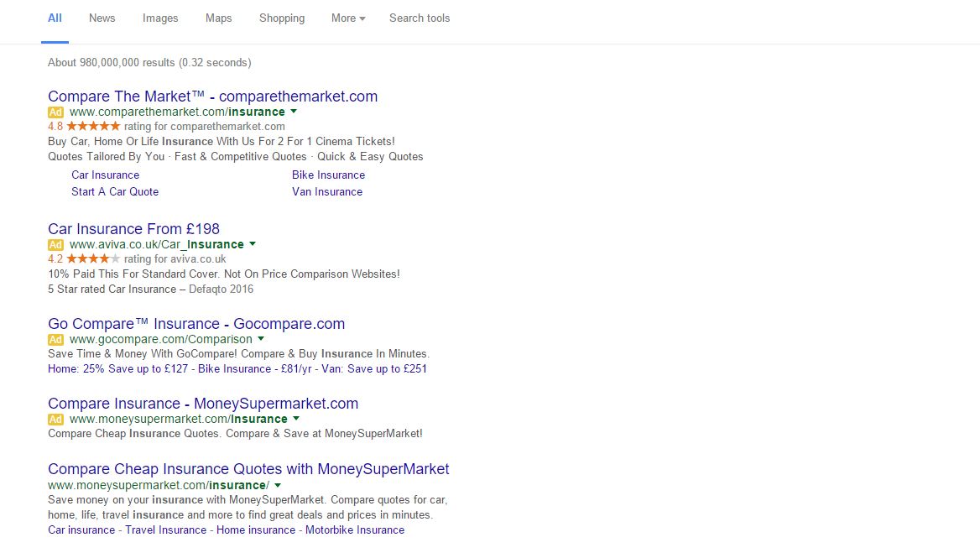980x553 pixels.
Task: Click the Save money on your insurance description
Action: coord(248,508)
